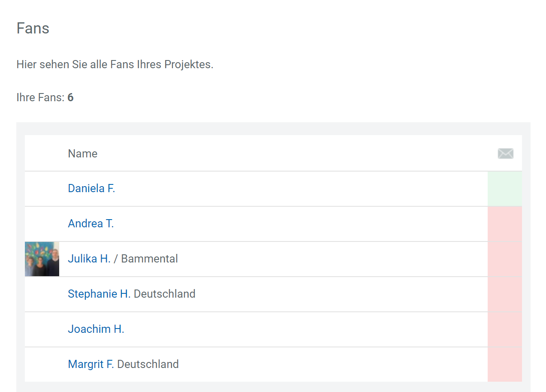546x392 pixels.
Task: Click the red mail status cell for Julika H.
Action: coord(505,259)
